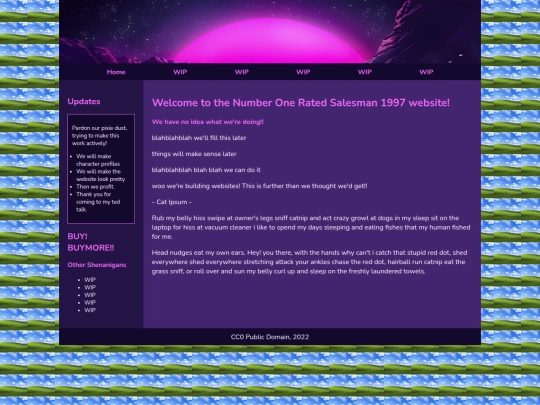Click the middle WIP link of five in nav bar

coord(303,72)
